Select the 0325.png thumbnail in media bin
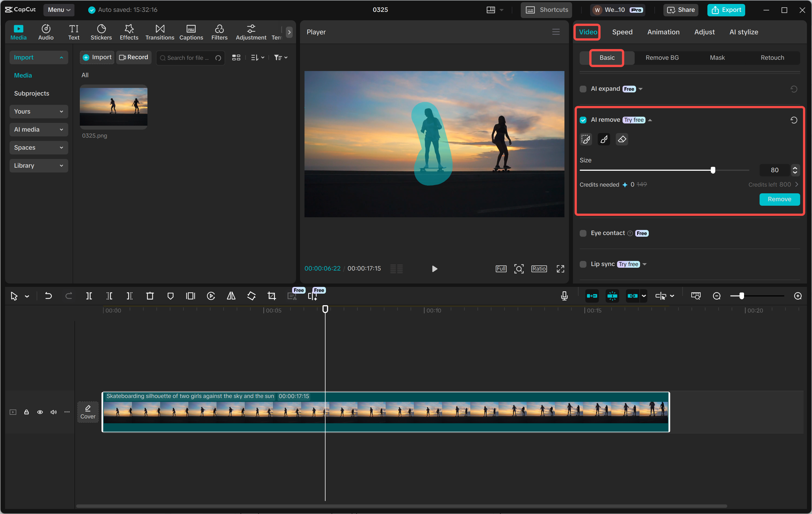Viewport: 812px width, 514px height. click(x=113, y=107)
